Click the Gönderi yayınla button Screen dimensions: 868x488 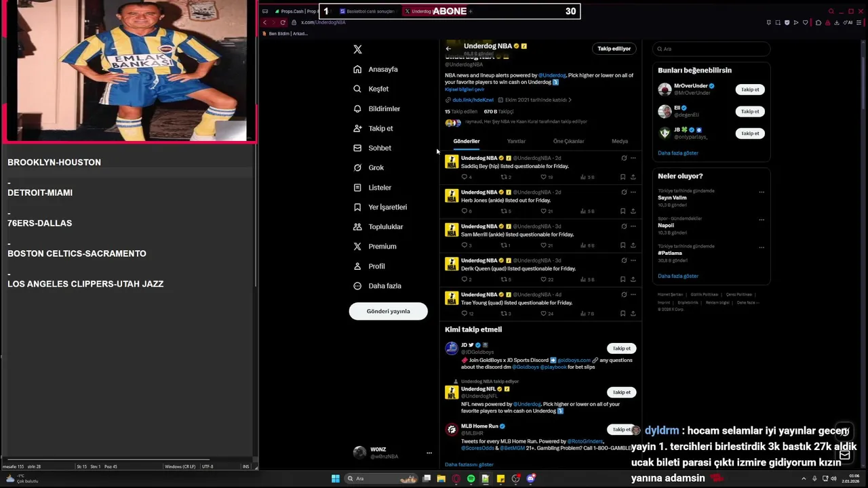pos(389,311)
